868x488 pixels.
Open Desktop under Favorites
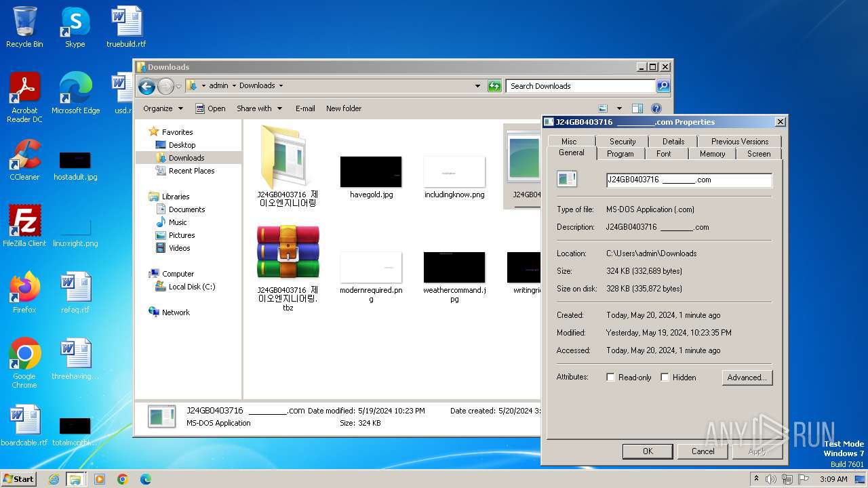[182, 145]
